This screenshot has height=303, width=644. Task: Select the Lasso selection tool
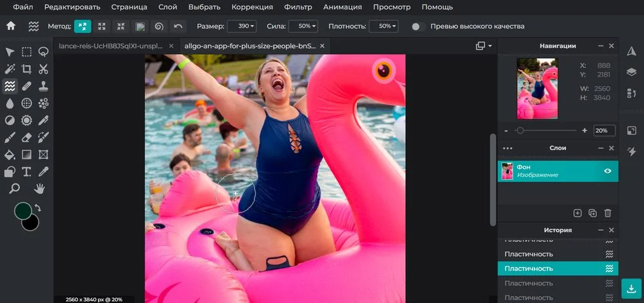(44, 52)
